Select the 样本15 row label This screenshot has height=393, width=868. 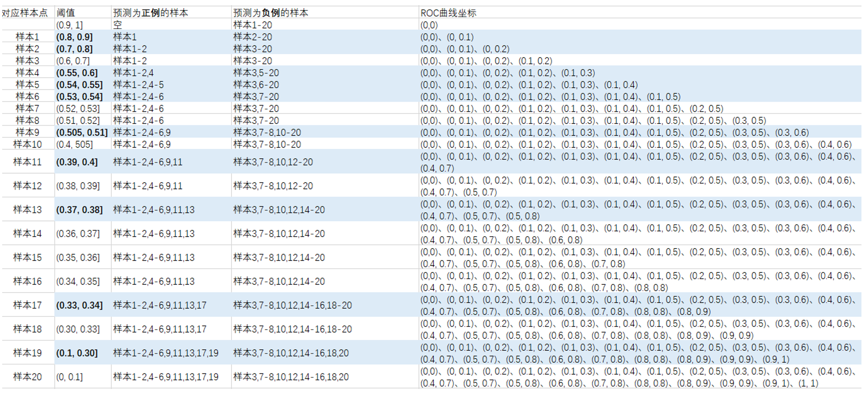[x=27, y=257]
